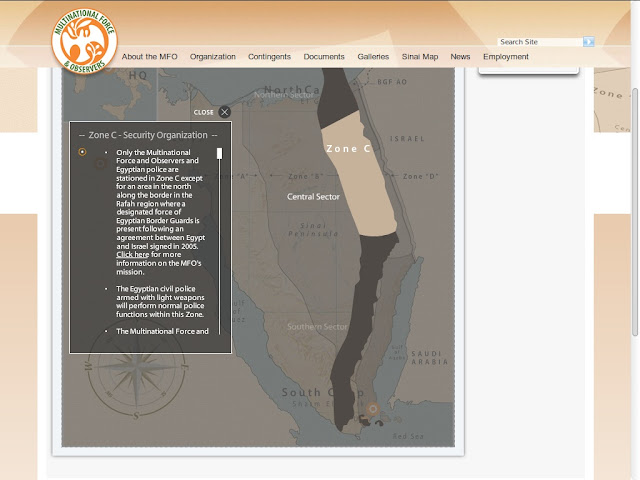Click the SAUDI ARABIA map label
This screenshot has height=480, width=640.
(429, 358)
